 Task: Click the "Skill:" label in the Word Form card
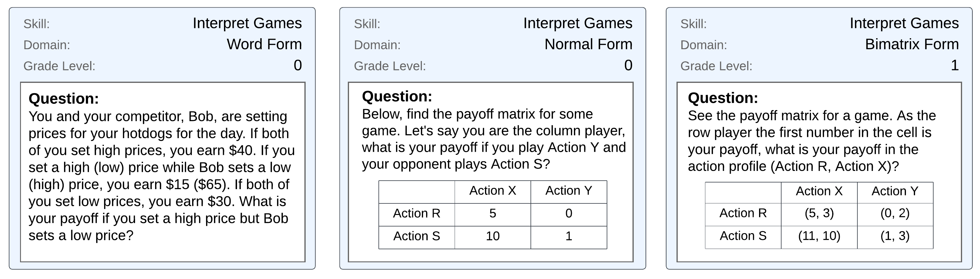(36, 24)
